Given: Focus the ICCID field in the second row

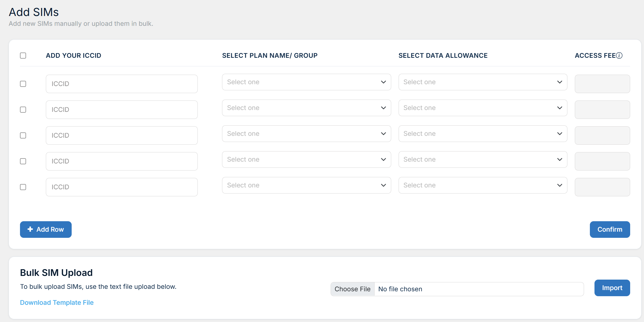Looking at the screenshot, I should pos(122,110).
